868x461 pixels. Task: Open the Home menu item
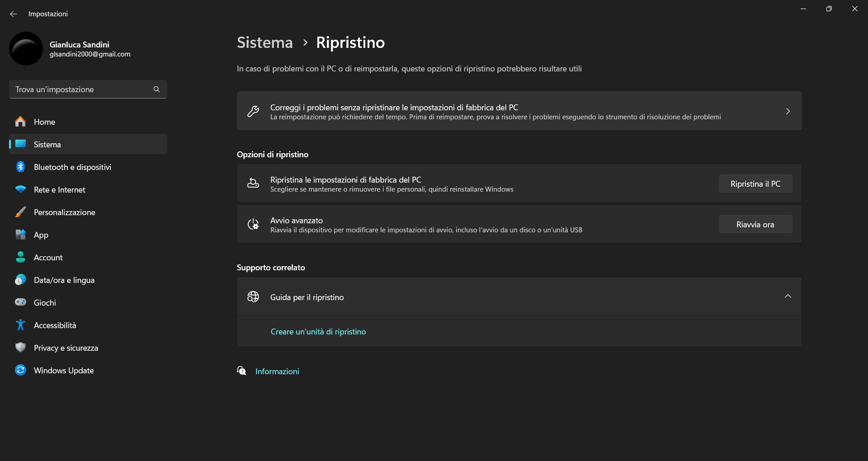pyautogui.click(x=44, y=122)
